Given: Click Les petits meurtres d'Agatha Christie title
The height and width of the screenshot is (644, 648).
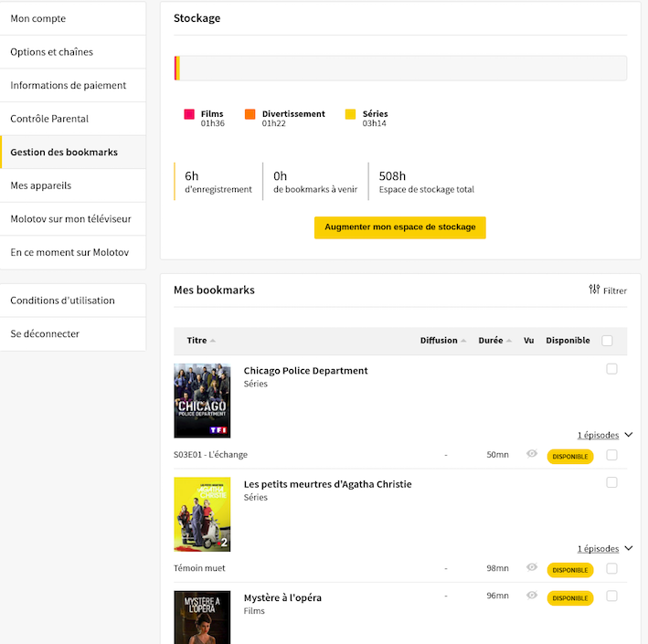Looking at the screenshot, I should coord(328,484).
